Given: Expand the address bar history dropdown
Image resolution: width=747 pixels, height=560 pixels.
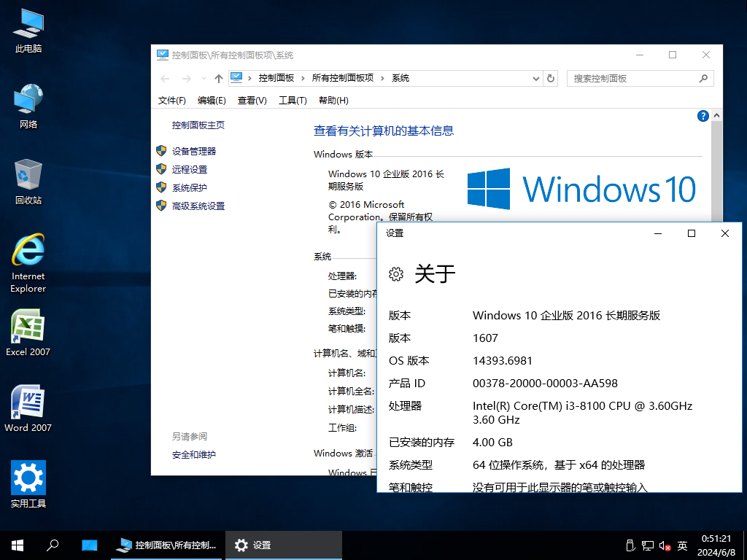Looking at the screenshot, I should point(536,79).
